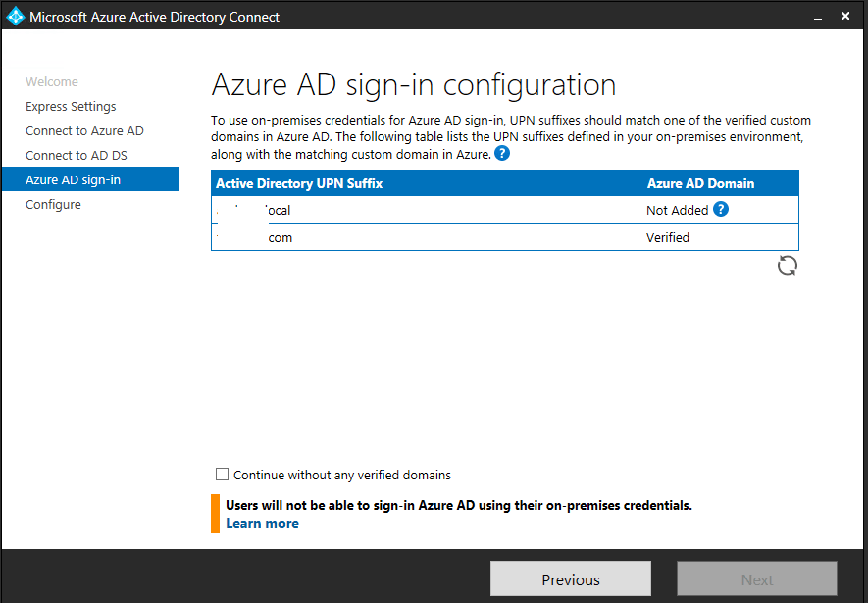The image size is (868, 603).
Task: Minimize the Azure AD Connect window
Action: point(818,17)
